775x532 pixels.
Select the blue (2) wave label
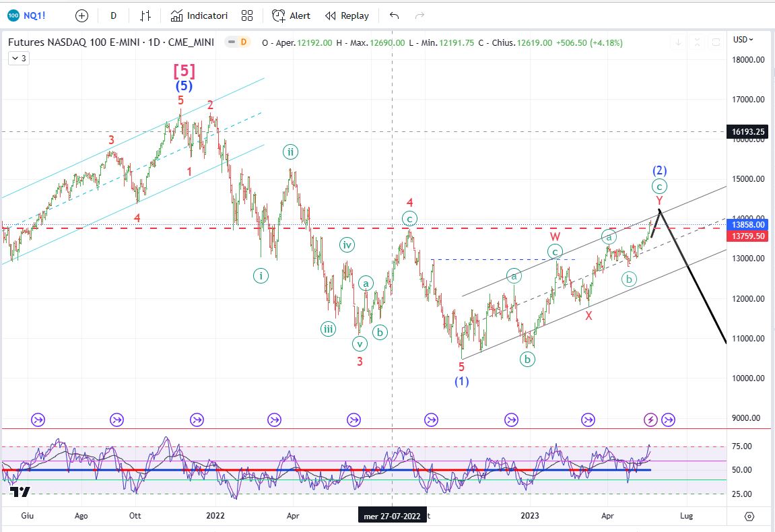click(x=660, y=170)
